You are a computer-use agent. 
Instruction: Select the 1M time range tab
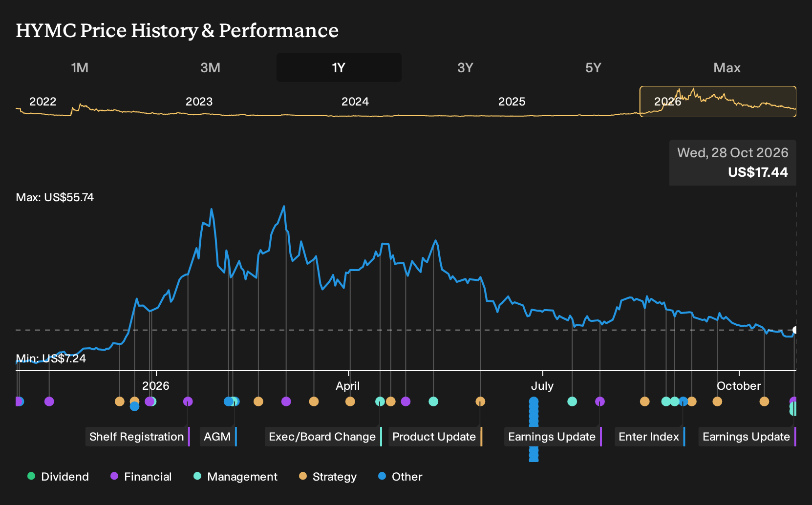coord(80,67)
